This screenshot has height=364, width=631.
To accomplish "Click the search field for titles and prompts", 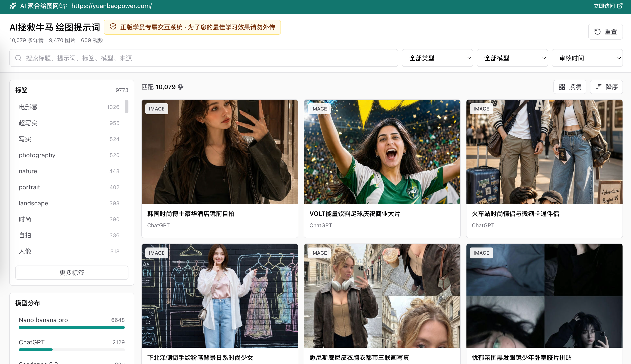I will coord(204,58).
